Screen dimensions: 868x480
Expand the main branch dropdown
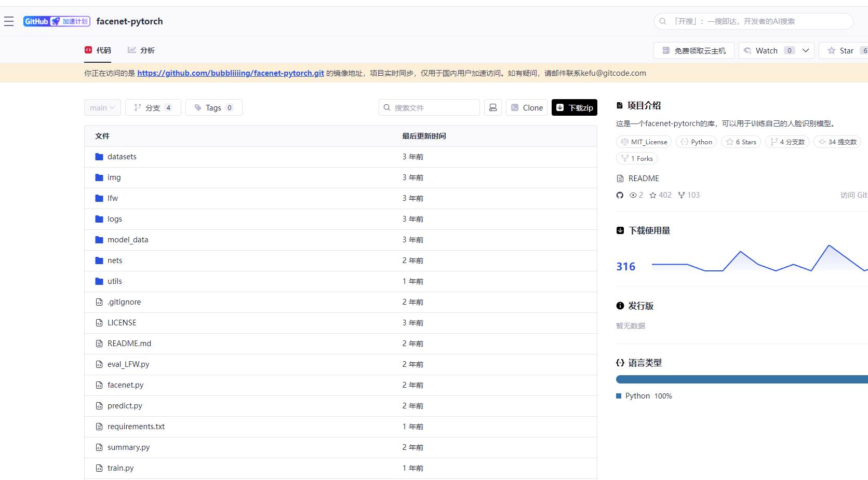(102, 107)
